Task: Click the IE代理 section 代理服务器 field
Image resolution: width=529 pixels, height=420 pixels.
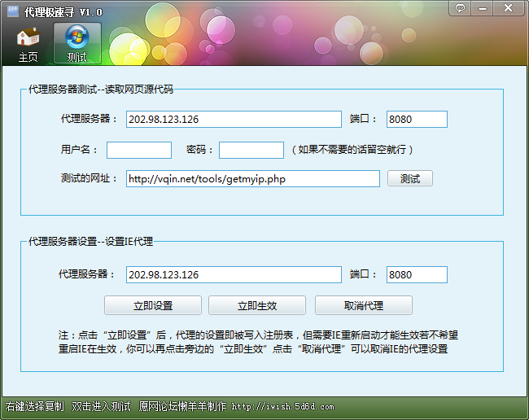Action: (234, 275)
